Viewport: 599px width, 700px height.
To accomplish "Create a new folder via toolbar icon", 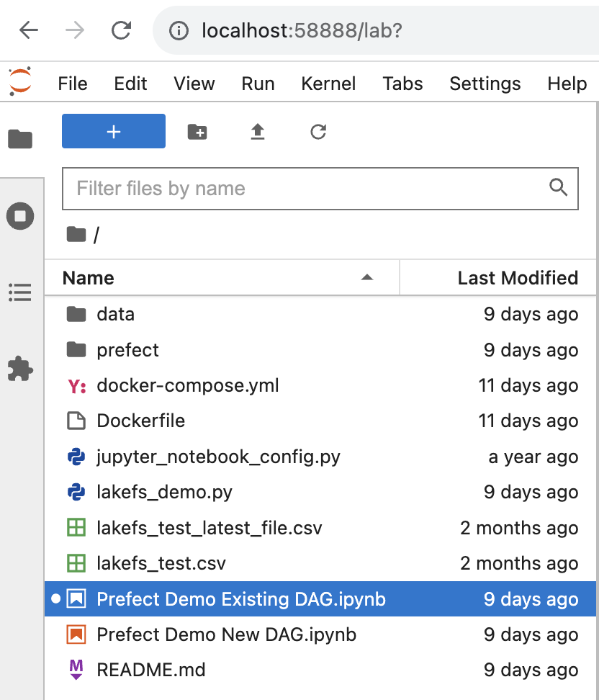I will pos(197,131).
